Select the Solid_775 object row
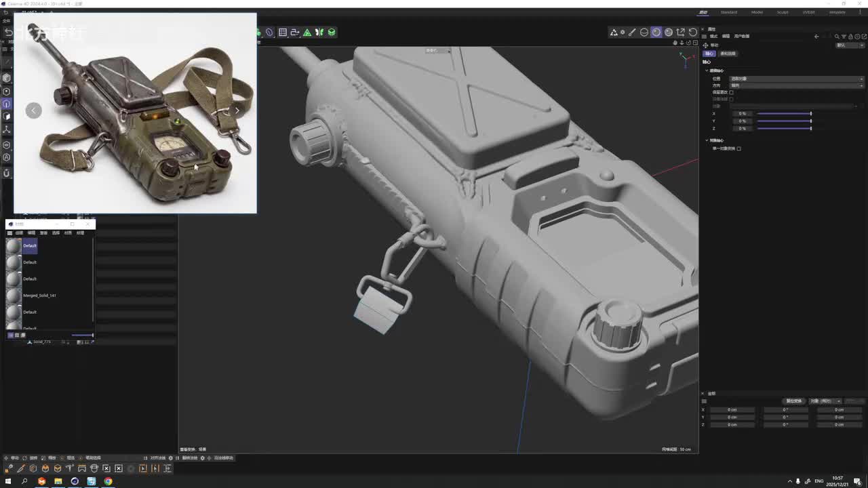 42,342
